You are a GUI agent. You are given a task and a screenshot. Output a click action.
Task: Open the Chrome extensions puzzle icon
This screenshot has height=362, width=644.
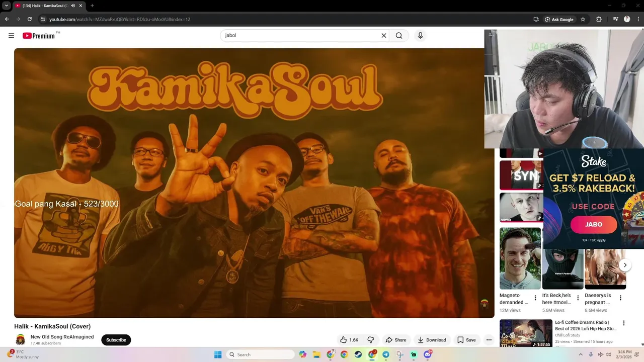coord(599,19)
